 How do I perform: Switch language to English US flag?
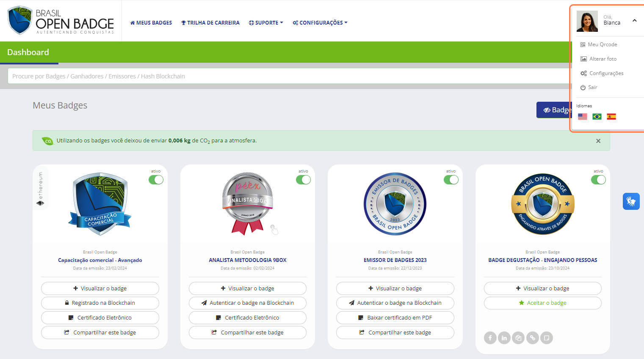[x=583, y=117]
